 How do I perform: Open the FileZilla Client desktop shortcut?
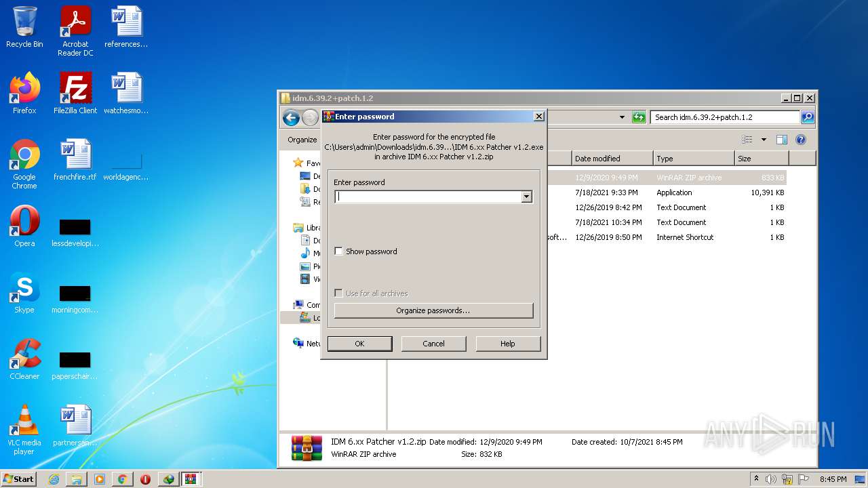pos(75,94)
